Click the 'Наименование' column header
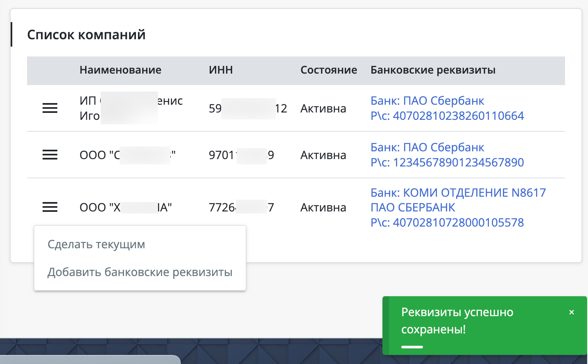This screenshot has width=588, height=364. point(120,70)
